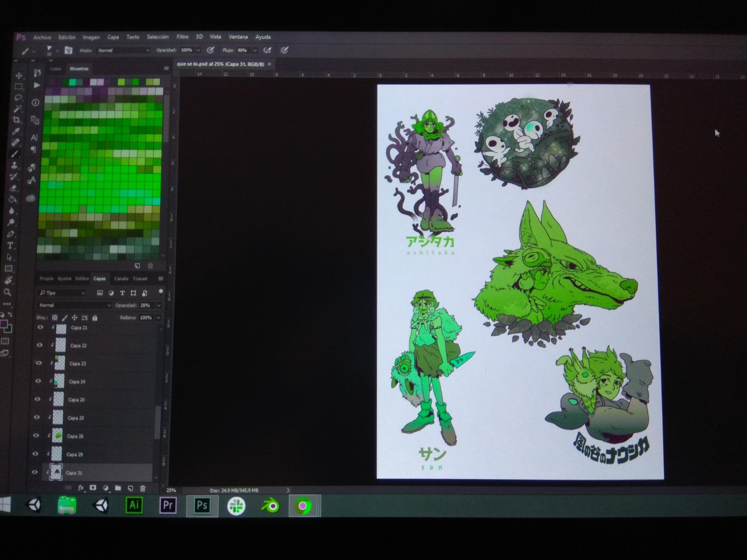Screen dimensions: 747x560
Task: Toggle the lock all layer button
Action: point(95,318)
